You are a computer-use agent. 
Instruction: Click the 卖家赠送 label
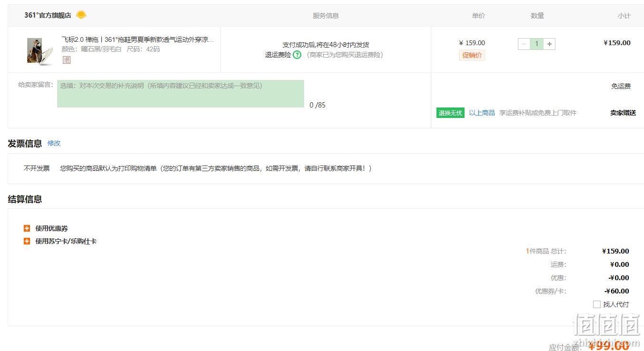(x=623, y=113)
